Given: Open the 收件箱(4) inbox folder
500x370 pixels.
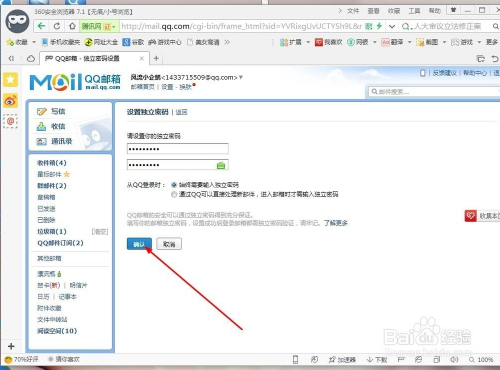Looking at the screenshot, I should (x=52, y=163).
